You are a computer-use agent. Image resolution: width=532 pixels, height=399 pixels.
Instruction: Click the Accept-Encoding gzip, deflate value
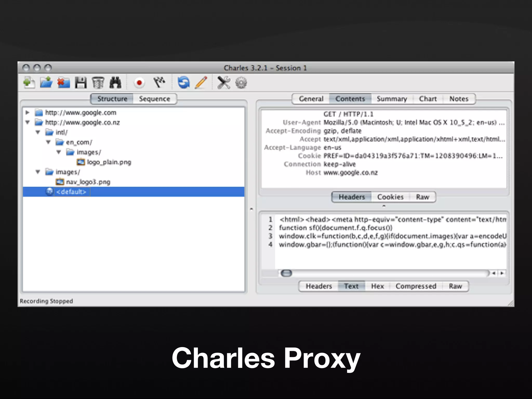pyautogui.click(x=342, y=131)
